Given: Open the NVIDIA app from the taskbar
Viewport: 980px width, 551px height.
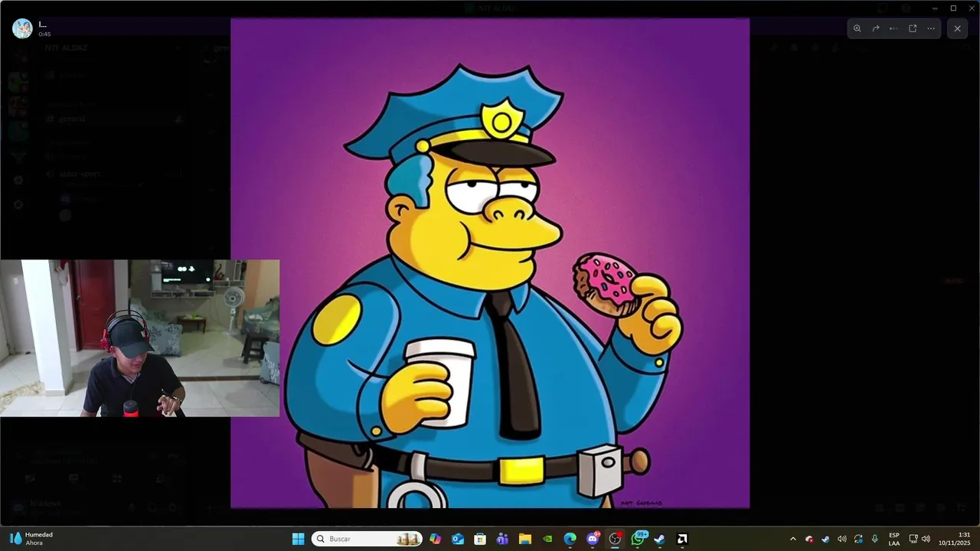Looking at the screenshot, I should click(547, 539).
